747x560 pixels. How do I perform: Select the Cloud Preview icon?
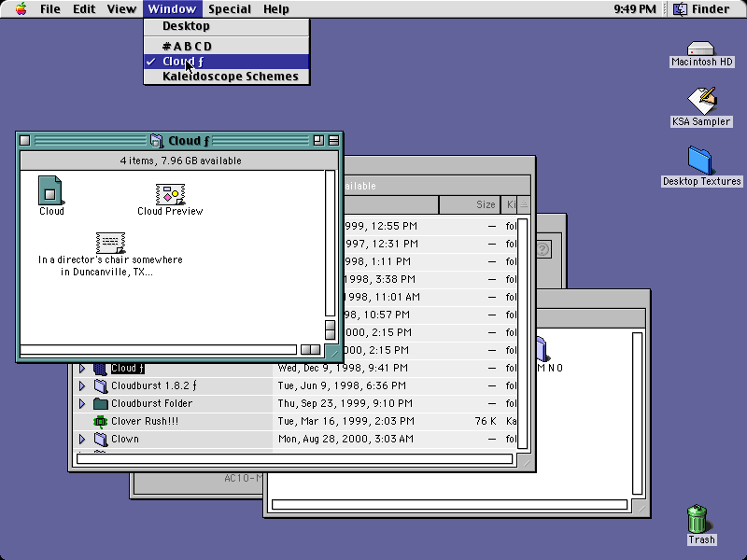click(170, 194)
